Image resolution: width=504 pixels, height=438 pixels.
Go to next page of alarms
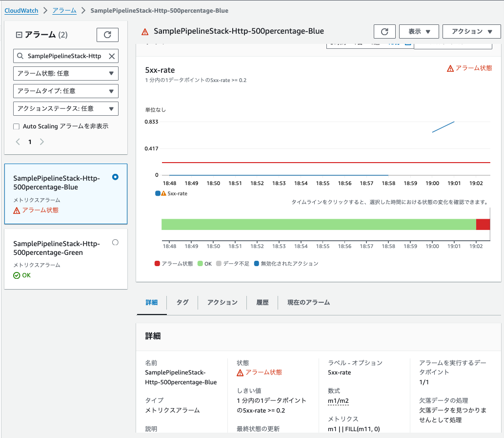coord(42,142)
